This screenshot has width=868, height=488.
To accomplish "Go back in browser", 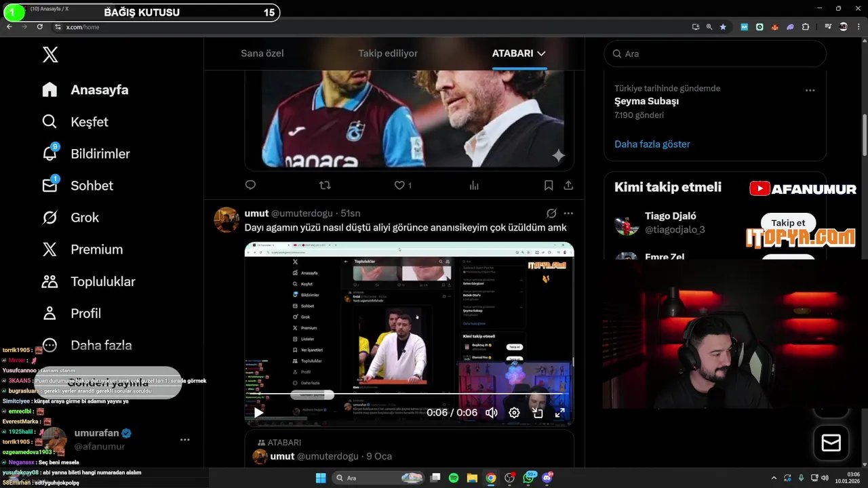I will tap(9, 26).
